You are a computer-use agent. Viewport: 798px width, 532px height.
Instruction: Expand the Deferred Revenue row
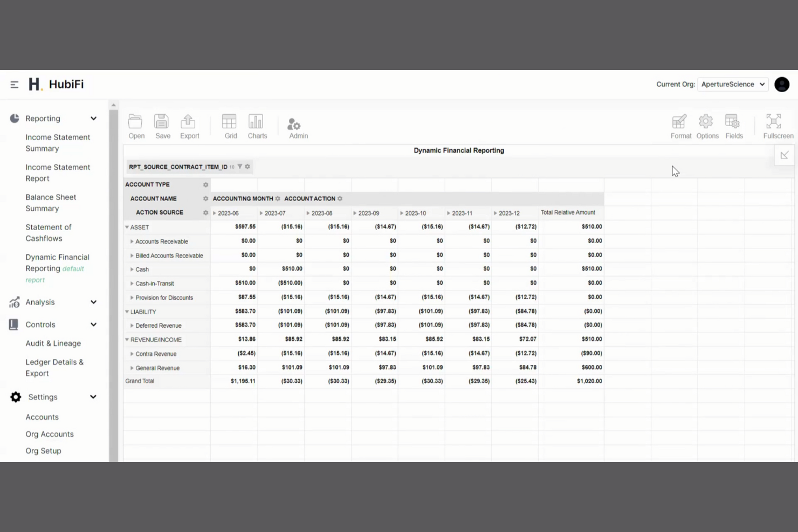(132, 326)
